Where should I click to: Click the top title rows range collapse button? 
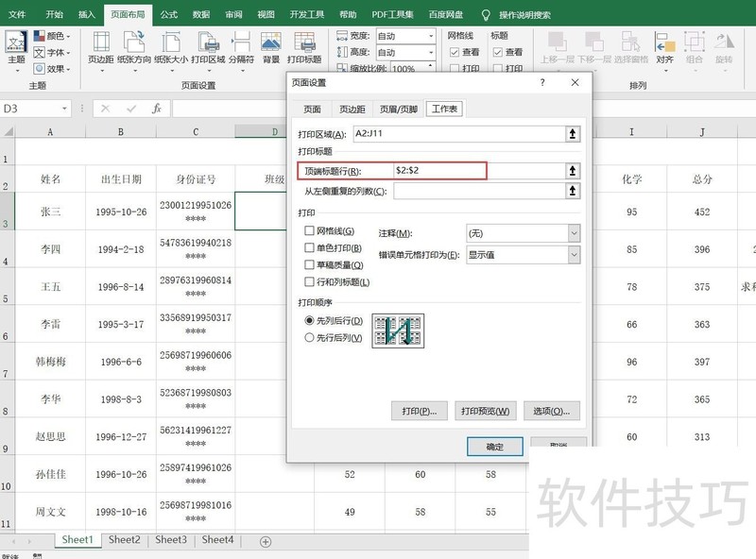573,171
